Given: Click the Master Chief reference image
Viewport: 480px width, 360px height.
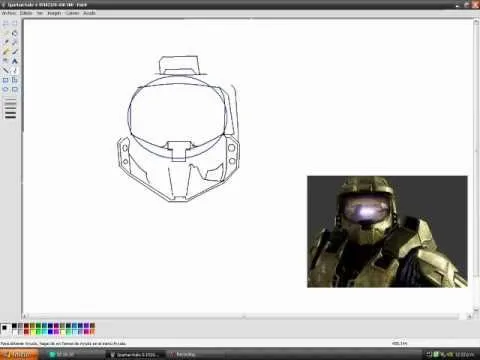Looking at the screenshot, I should click(387, 232).
